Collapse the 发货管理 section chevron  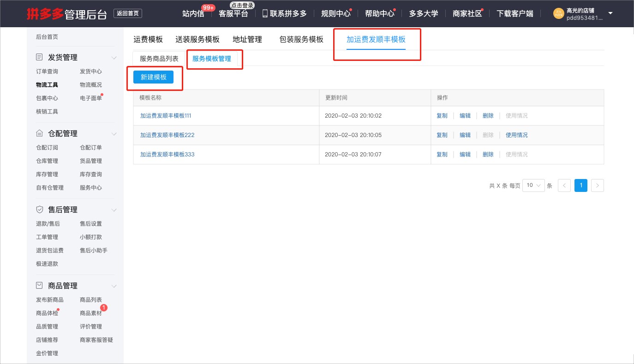[x=114, y=58]
